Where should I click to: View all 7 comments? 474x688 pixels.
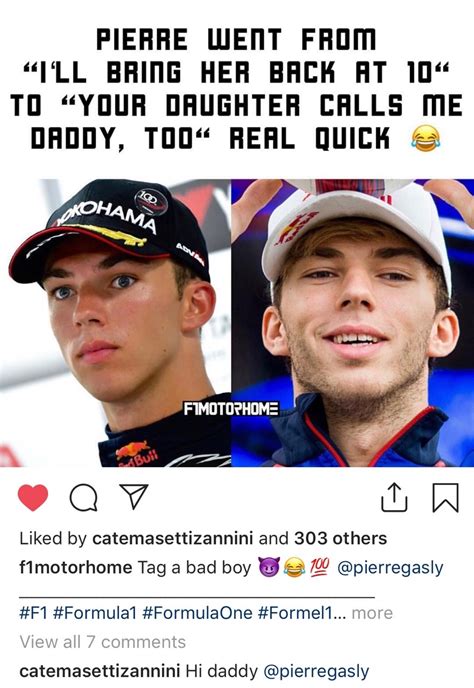pyautogui.click(x=103, y=642)
